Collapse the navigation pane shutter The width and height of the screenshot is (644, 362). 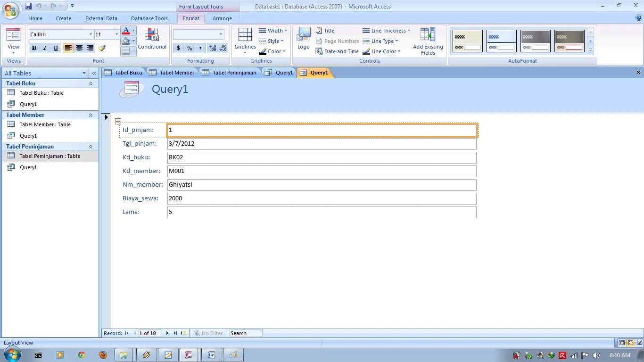(x=94, y=73)
